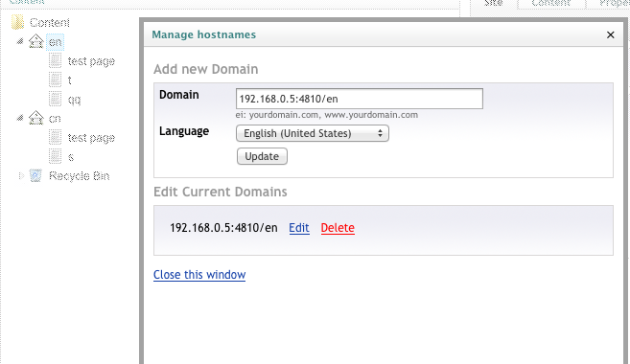Select test page under cn

pos(91,138)
